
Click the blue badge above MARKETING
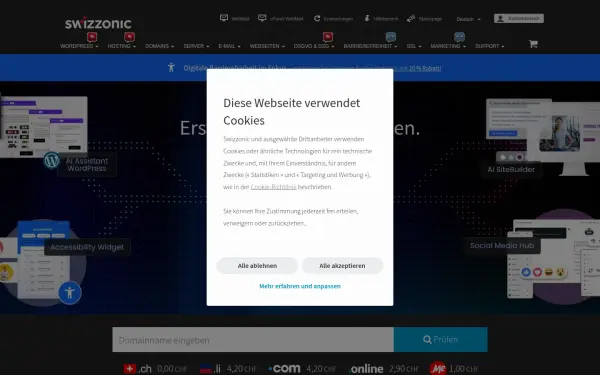459,37
